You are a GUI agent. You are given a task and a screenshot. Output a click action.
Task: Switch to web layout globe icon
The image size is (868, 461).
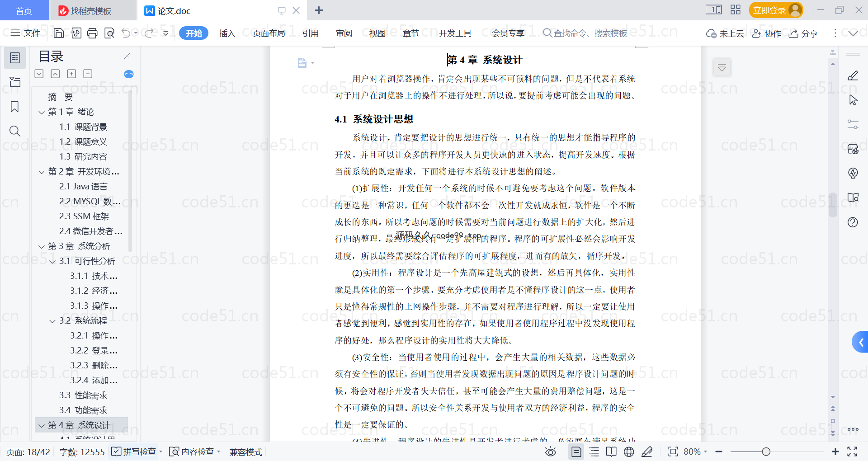629,452
